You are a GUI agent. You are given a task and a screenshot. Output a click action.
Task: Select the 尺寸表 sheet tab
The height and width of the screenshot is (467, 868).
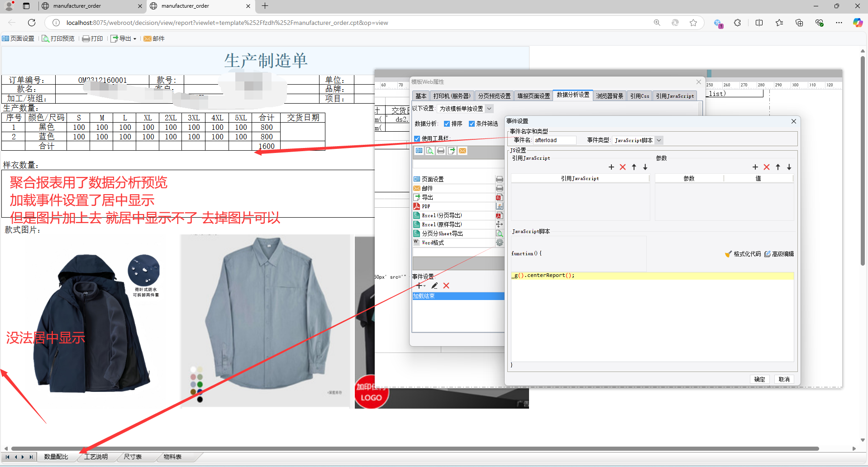(133, 457)
